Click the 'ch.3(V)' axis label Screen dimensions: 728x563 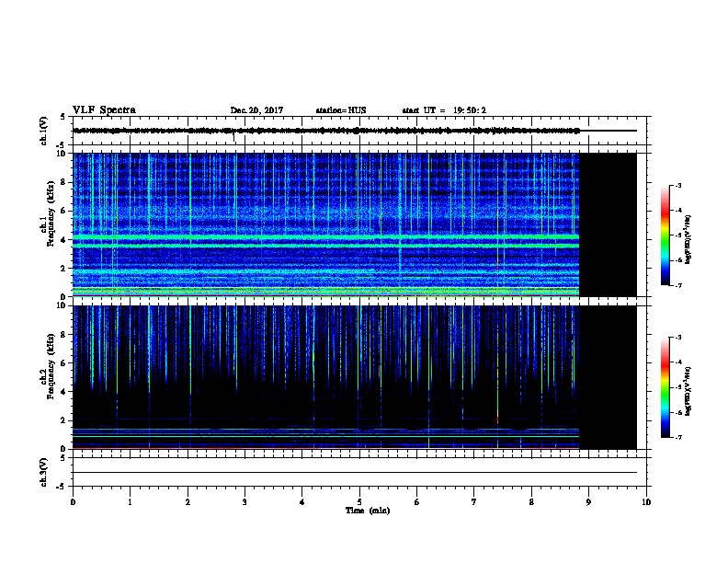[44, 472]
